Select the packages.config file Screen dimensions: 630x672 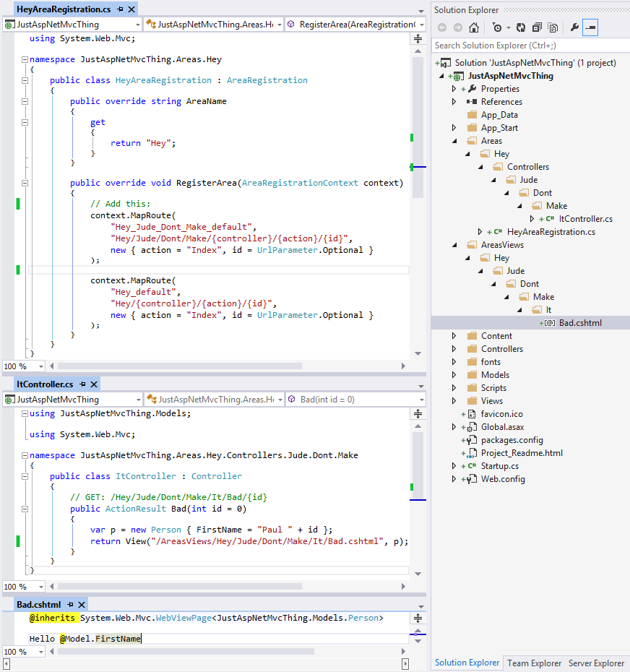[512, 440]
